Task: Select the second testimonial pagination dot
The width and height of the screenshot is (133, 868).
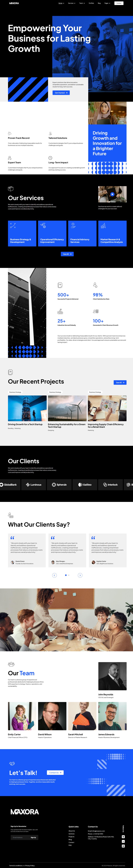Action: click(x=69, y=575)
